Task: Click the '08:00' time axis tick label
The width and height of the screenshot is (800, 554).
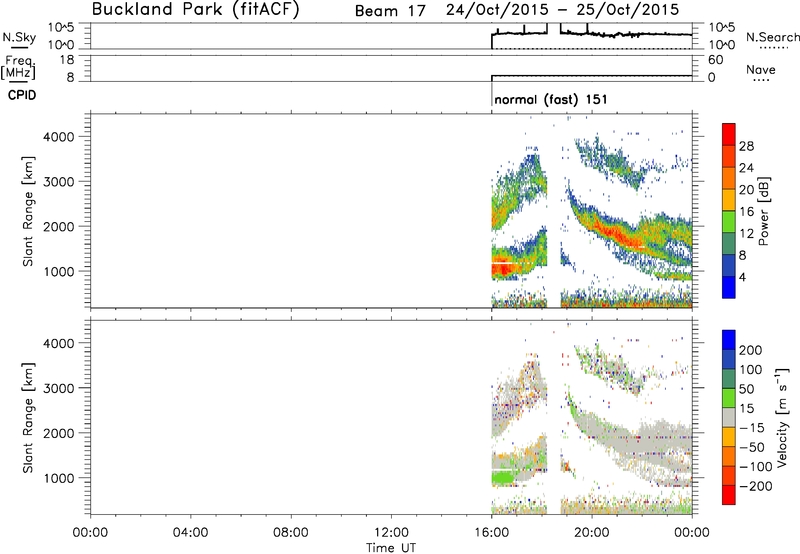Action: [291, 533]
